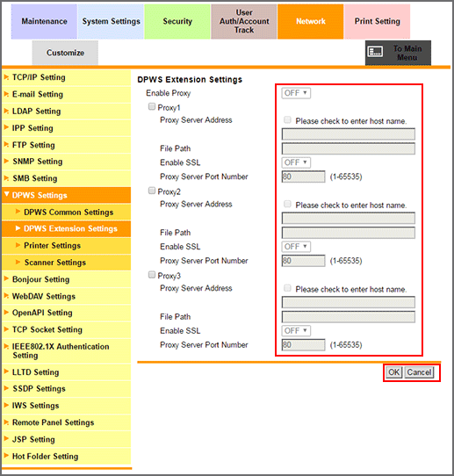454x476 pixels.
Task: Click the arrow icon beside TCP/IP Setting
Action: click(6, 77)
